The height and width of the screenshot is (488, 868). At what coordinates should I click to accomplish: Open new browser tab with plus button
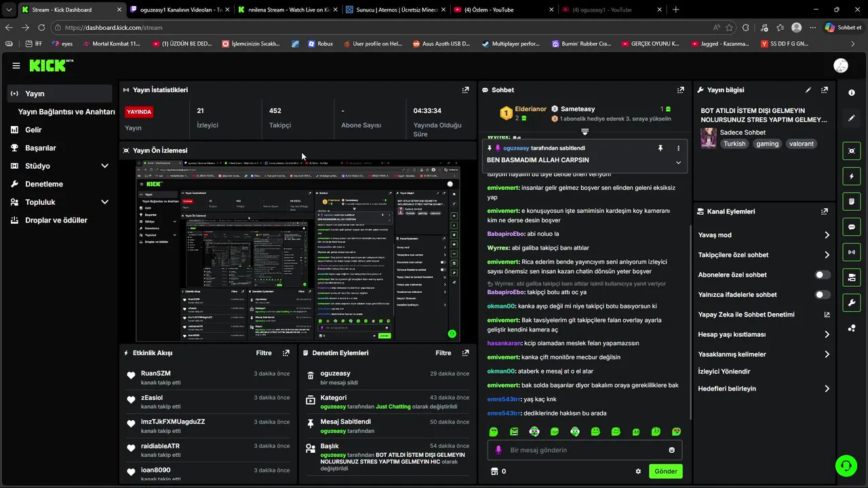tap(675, 9)
